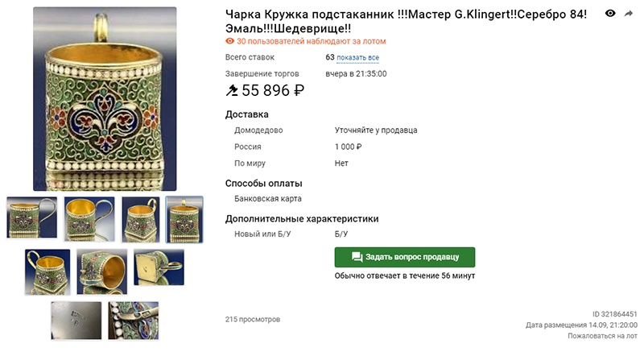Select thumbnail of cup lying sideways
Viewport: 644px width, 352px height.
coord(102,272)
